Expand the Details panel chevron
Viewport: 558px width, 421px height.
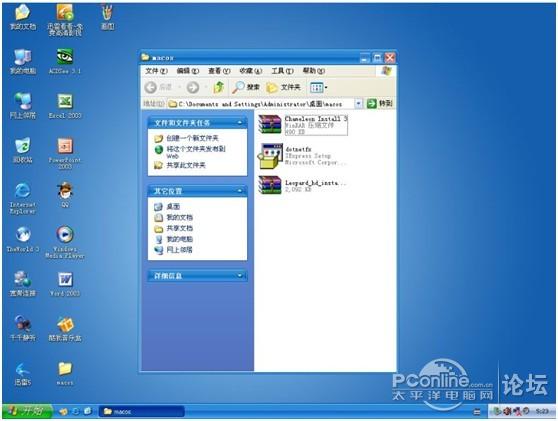[x=240, y=276]
